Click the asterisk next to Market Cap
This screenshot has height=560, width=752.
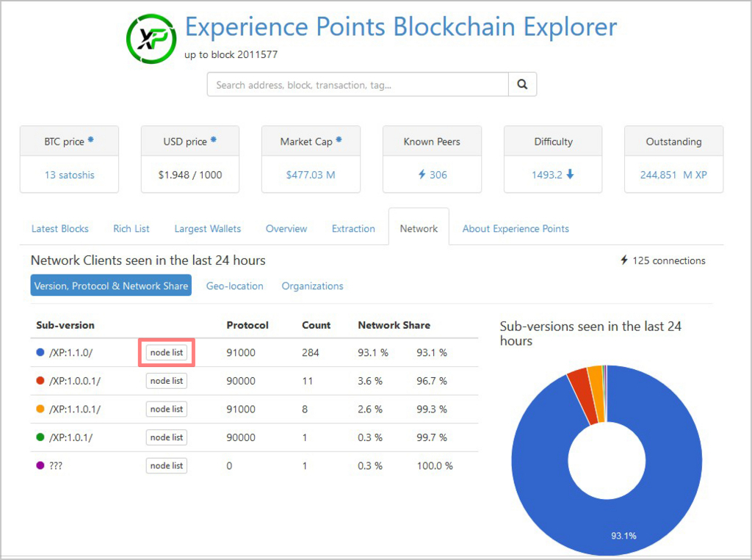pyautogui.click(x=339, y=139)
